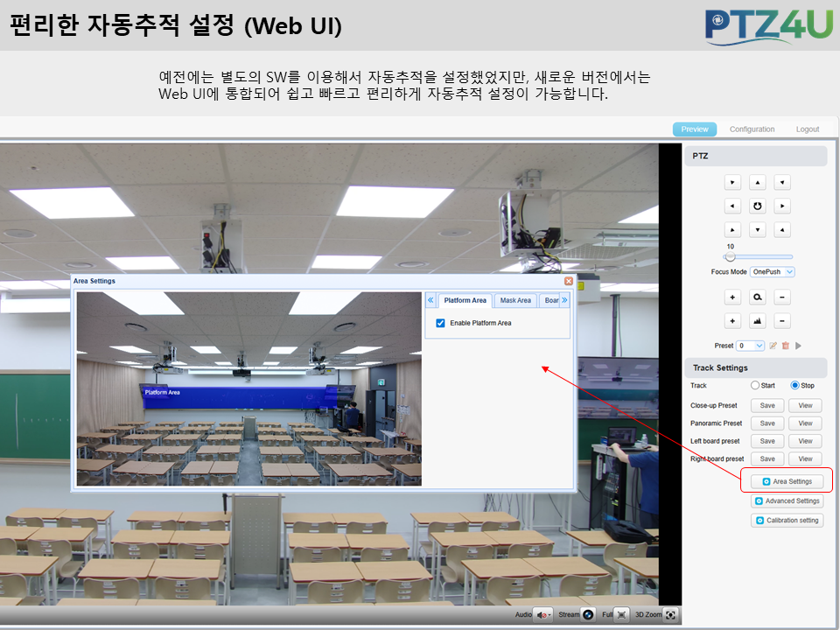Viewport: 840px width, 630px height.
Task: Click the minus button right of the magnifier
Action: click(782, 297)
